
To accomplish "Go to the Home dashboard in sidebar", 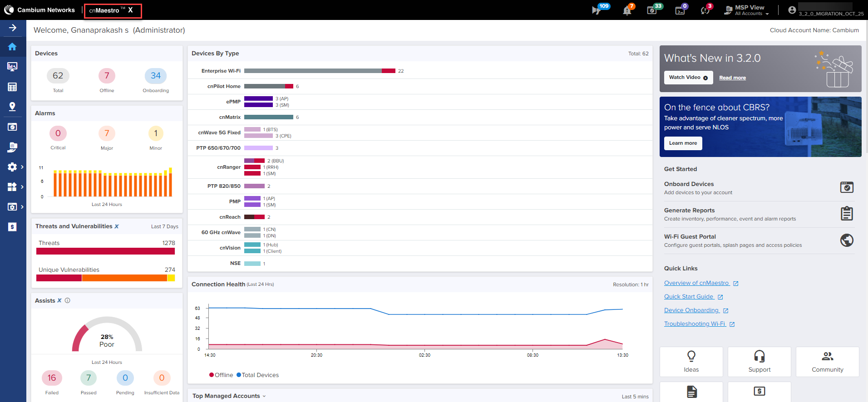I will pos(12,47).
